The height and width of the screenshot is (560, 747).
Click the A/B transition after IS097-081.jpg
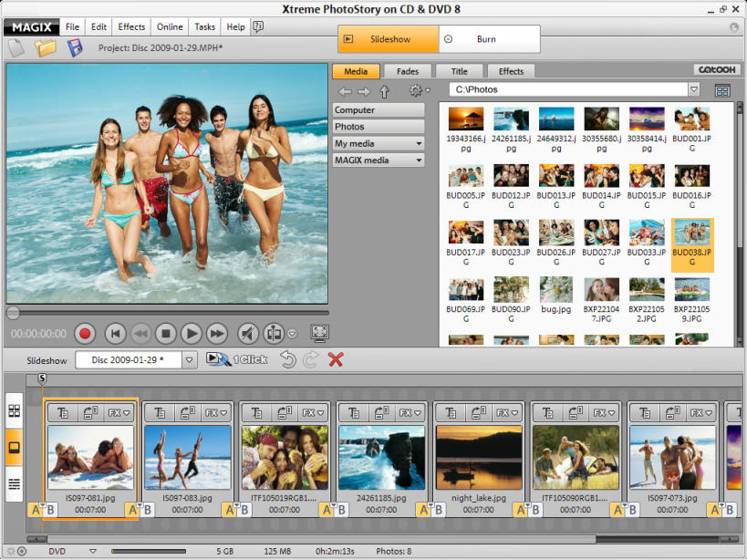coord(140,510)
